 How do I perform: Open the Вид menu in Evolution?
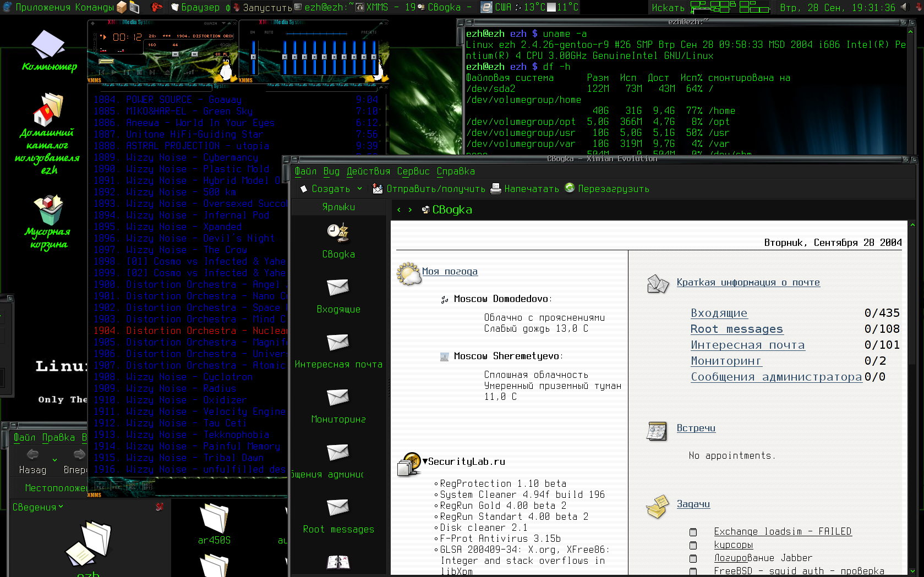click(x=331, y=171)
